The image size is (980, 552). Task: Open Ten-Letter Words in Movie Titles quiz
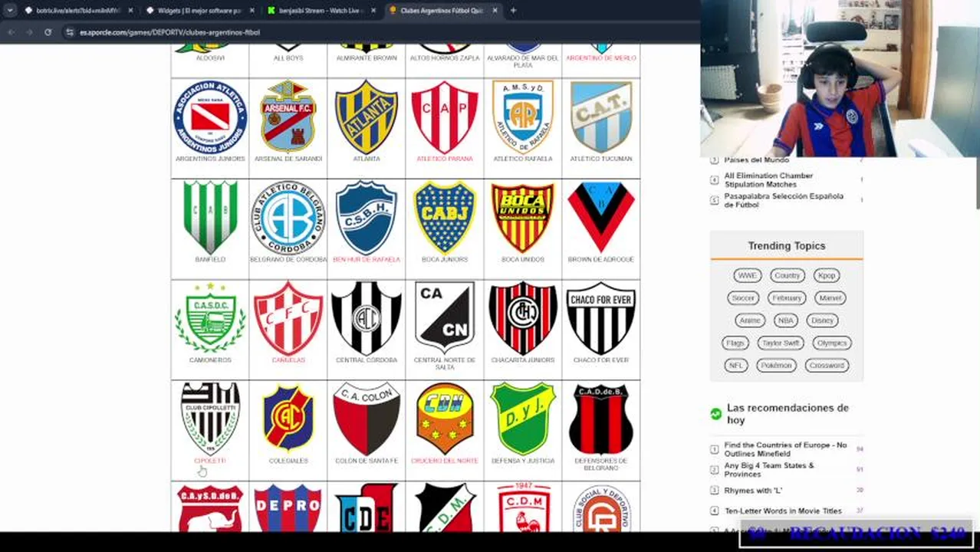click(x=783, y=511)
